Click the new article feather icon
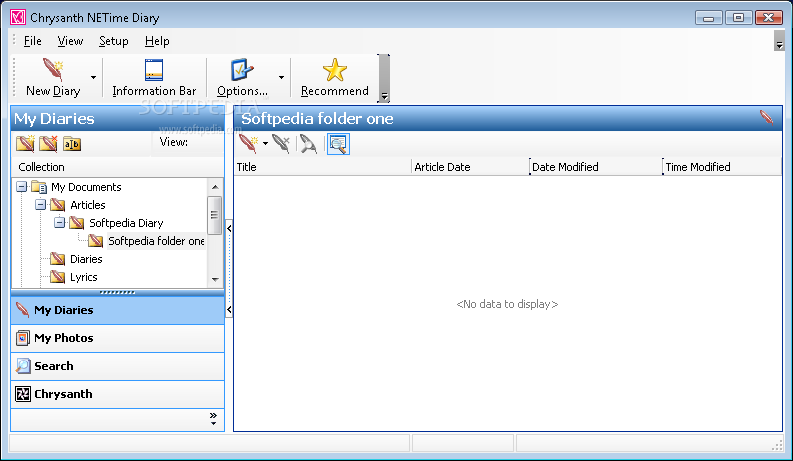Image resolution: width=793 pixels, height=461 pixels. coord(248,144)
